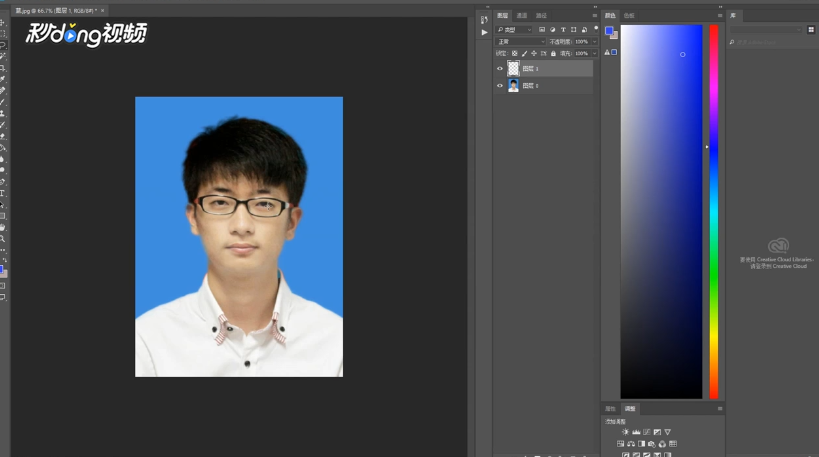Select the Clone Stamp tool
Image resolution: width=819 pixels, height=457 pixels.
point(2,113)
